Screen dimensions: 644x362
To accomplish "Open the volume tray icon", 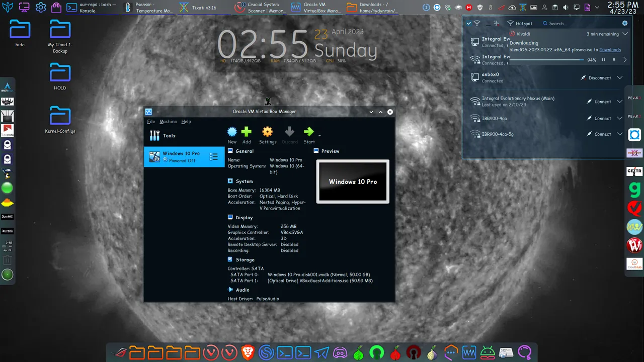I will click(x=566, y=8).
